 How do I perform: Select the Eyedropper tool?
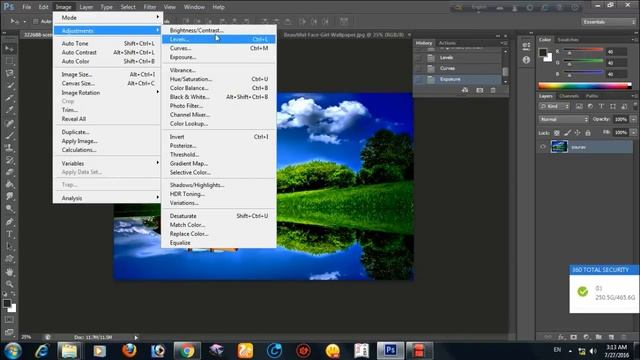(9, 110)
